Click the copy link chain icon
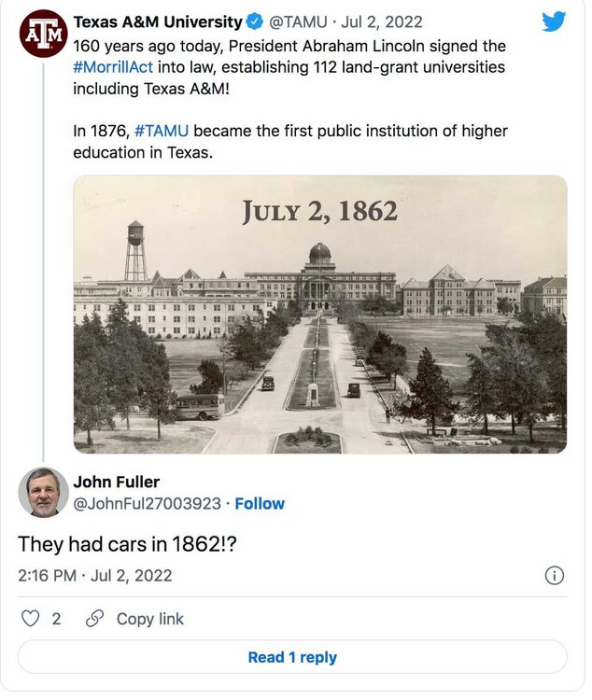 [x=93, y=618]
